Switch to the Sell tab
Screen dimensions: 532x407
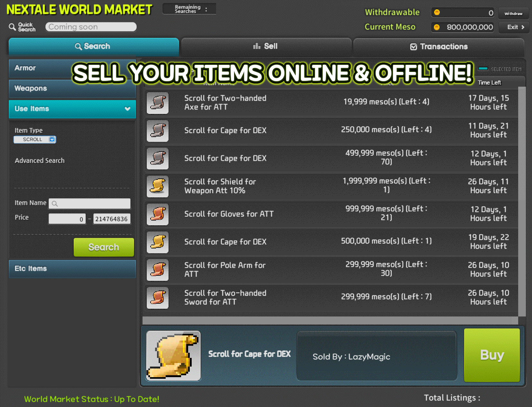(x=266, y=47)
